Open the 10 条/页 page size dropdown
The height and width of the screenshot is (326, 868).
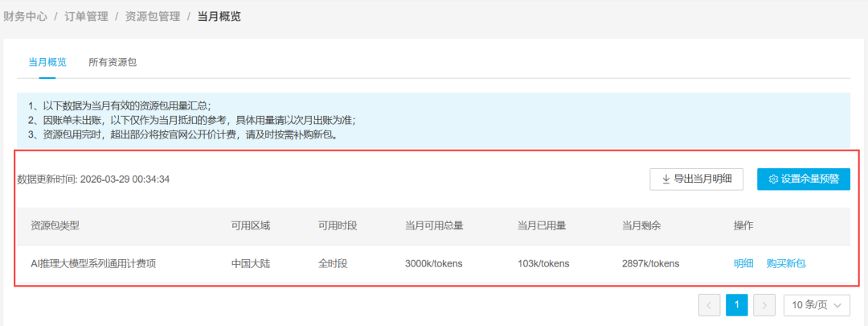pyautogui.click(x=817, y=305)
